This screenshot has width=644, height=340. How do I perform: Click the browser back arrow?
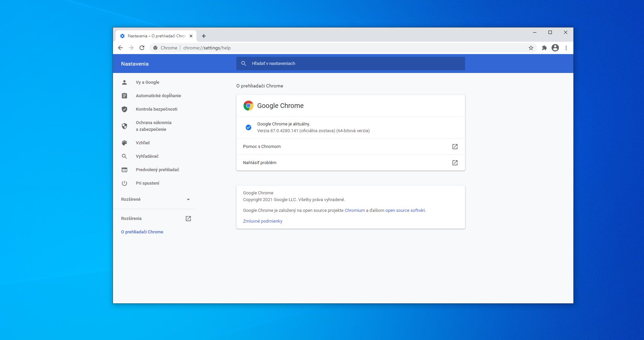120,48
